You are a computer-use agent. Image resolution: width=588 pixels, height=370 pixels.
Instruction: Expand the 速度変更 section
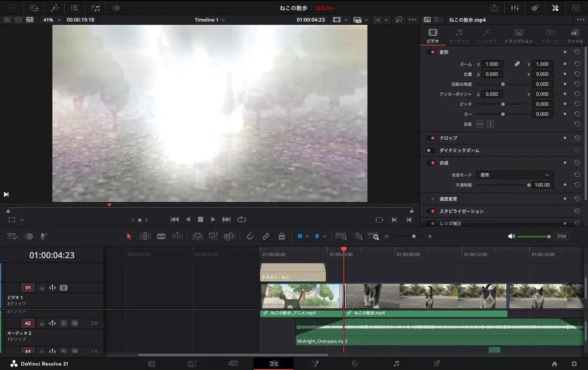pos(448,199)
